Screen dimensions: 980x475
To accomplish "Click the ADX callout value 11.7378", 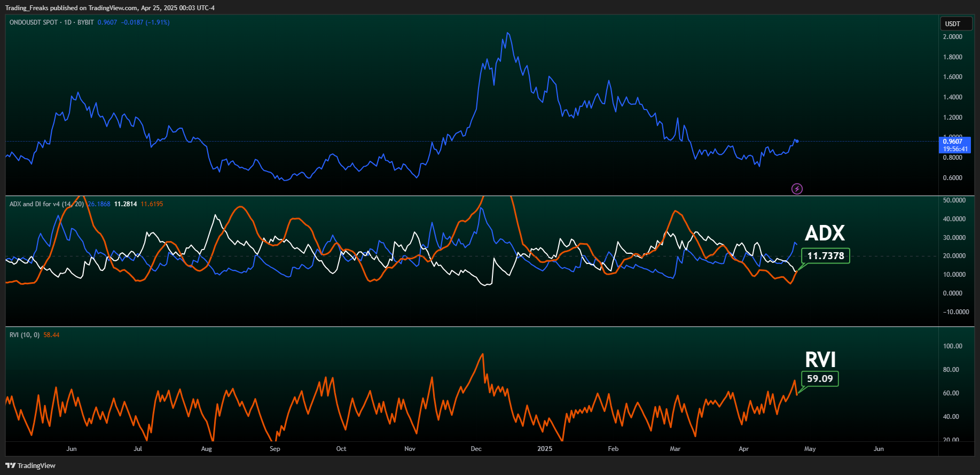I will [x=826, y=256].
